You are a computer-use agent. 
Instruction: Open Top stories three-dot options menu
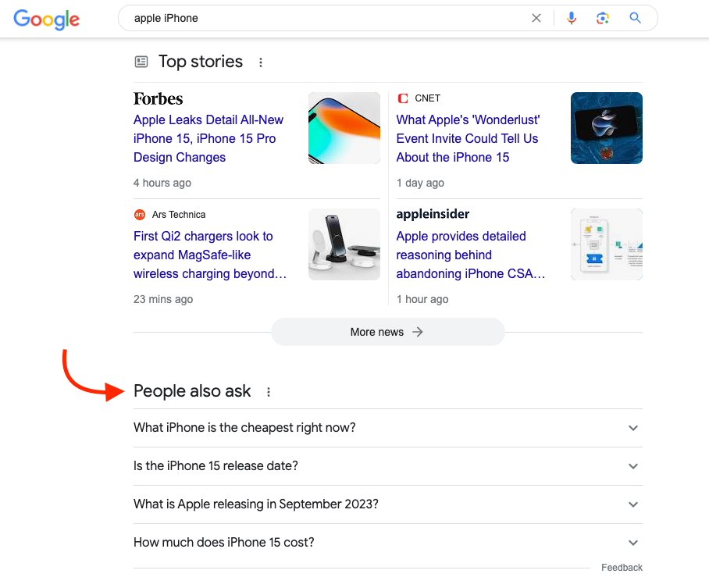click(261, 62)
